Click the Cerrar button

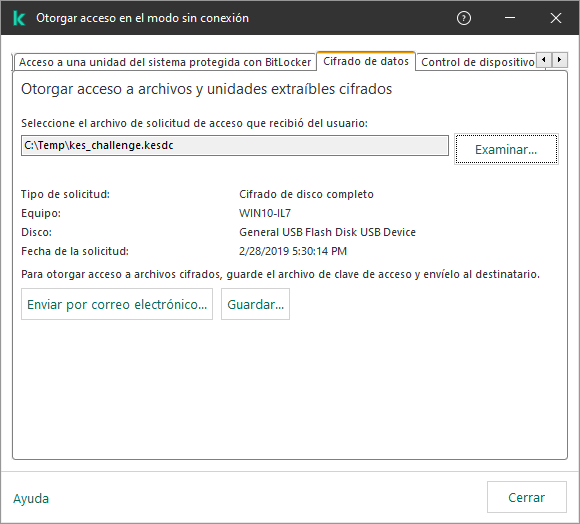[x=526, y=497]
